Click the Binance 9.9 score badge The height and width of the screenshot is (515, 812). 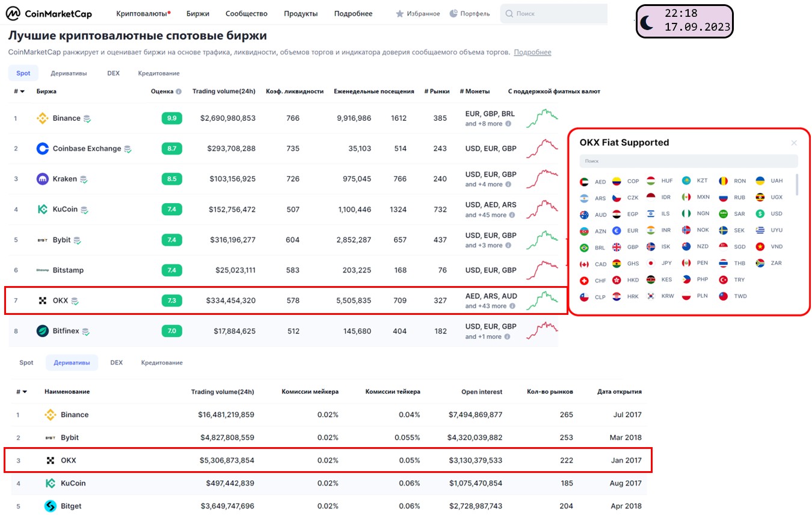pyautogui.click(x=171, y=118)
